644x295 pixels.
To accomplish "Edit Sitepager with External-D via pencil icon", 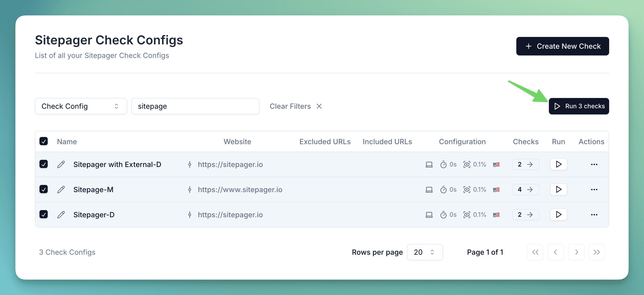I will [61, 164].
